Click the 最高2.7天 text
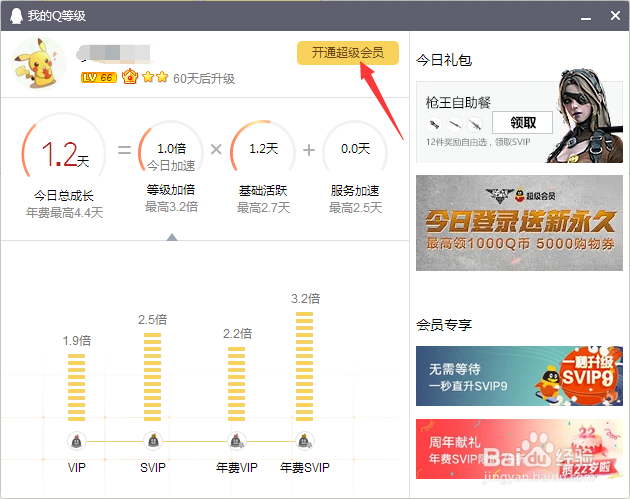 click(x=263, y=208)
